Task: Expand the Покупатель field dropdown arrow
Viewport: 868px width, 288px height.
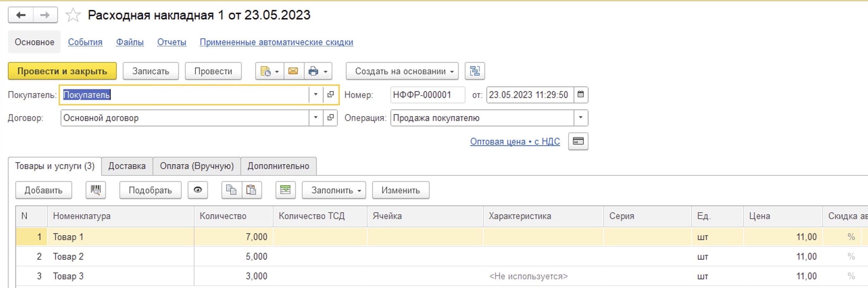Action: pos(316,95)
